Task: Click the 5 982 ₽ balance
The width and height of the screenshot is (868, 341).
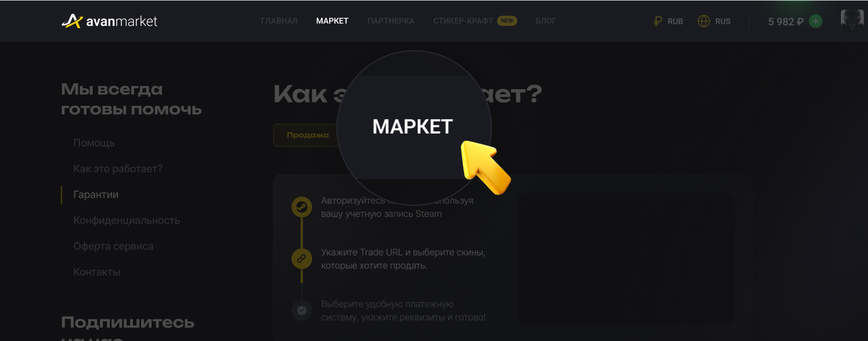Action: click(786, 22)
